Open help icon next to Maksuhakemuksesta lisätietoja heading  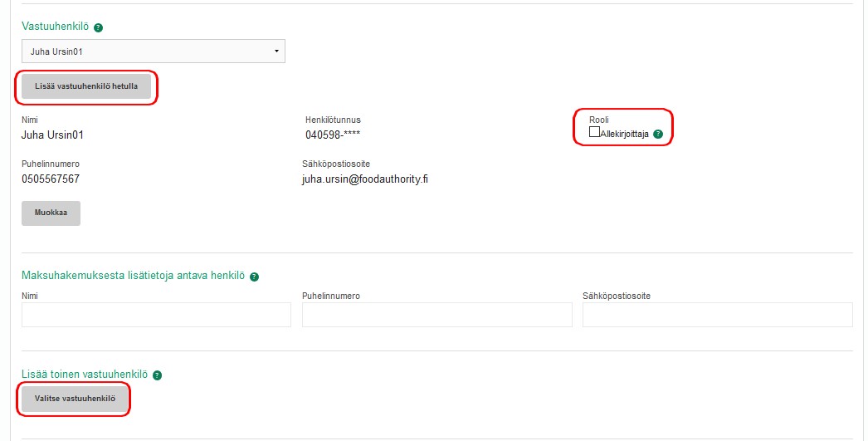254,277
